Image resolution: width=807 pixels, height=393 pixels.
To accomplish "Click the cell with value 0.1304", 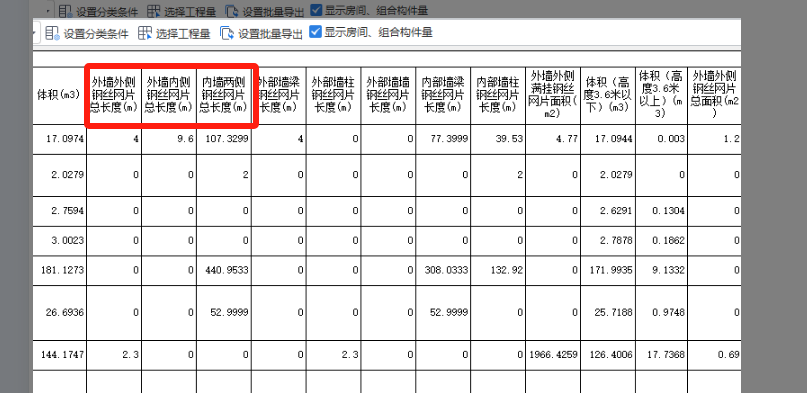I will 661,211.
